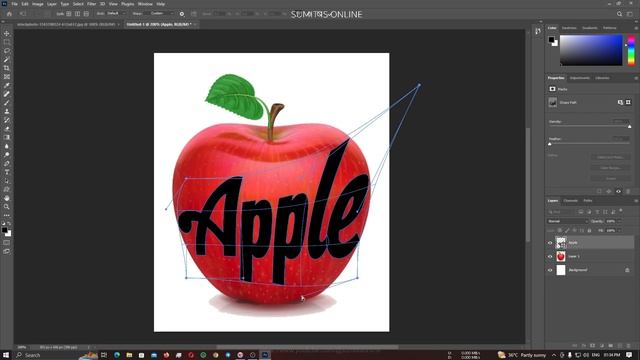Select the Lasso tool
This screenshot has height=360, width=640.
(7, 51)
